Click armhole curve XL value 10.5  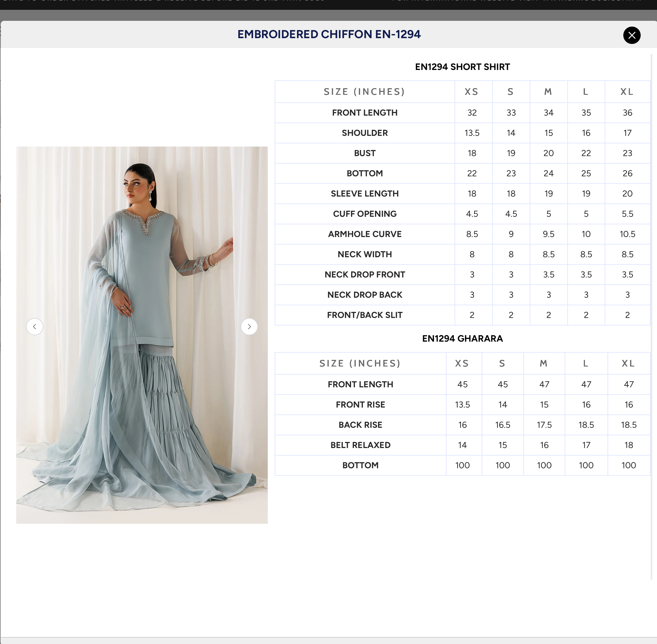(x=627, y=234)
